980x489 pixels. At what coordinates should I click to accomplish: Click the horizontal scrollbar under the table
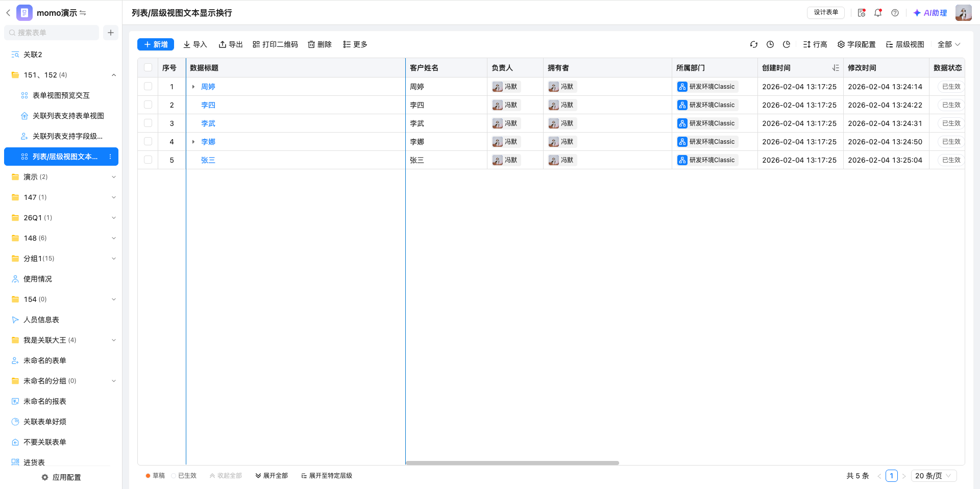[x=512, y=463]
